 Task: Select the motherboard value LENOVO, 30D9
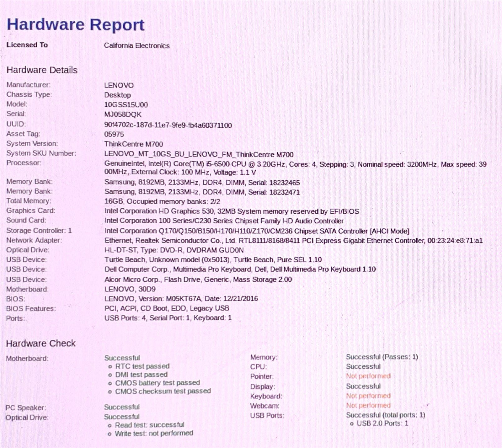click(130, 289)
